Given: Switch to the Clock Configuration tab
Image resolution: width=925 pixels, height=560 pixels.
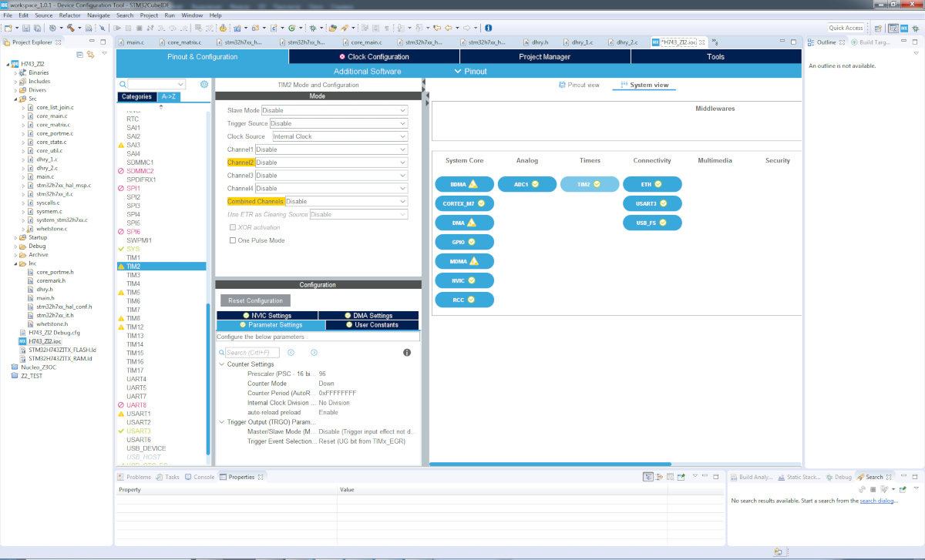Looking at the screenshot, I should coord(375,57).
